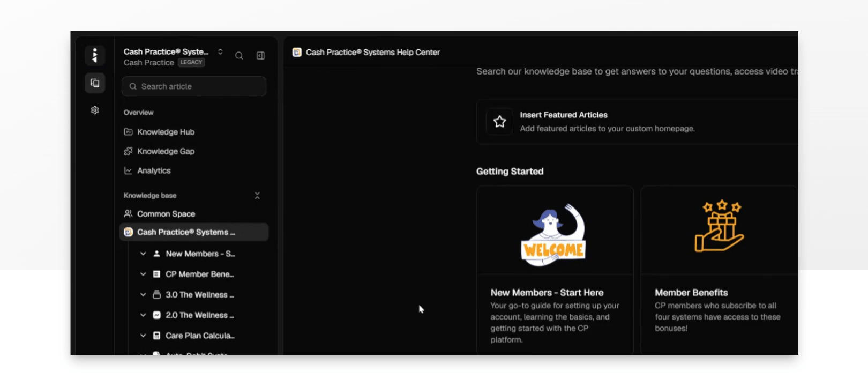The image size is (868, 386).
Task: Open the New Members - S... collection
Action: [200, 254]
